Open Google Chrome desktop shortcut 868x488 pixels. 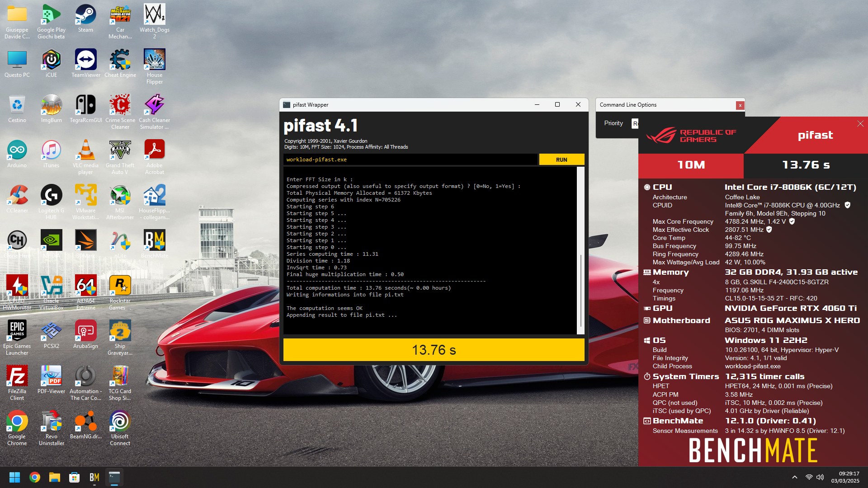click(x=17, y=428)
